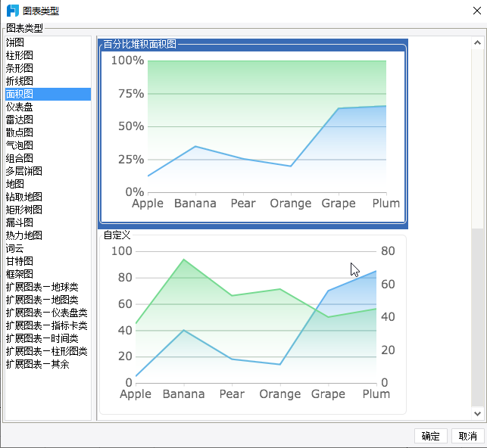Click the scrollbar down arrow
Viewport: 487px width, 448px height.
tap(477, 413)
